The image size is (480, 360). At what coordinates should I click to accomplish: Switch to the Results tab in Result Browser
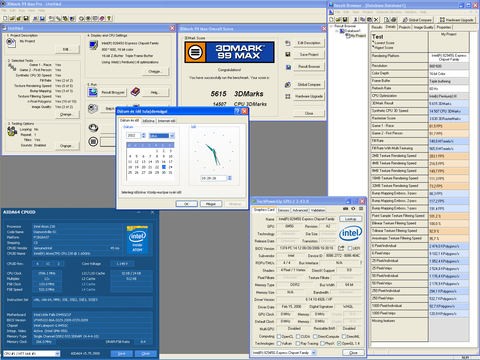click(x=377, y=27)
